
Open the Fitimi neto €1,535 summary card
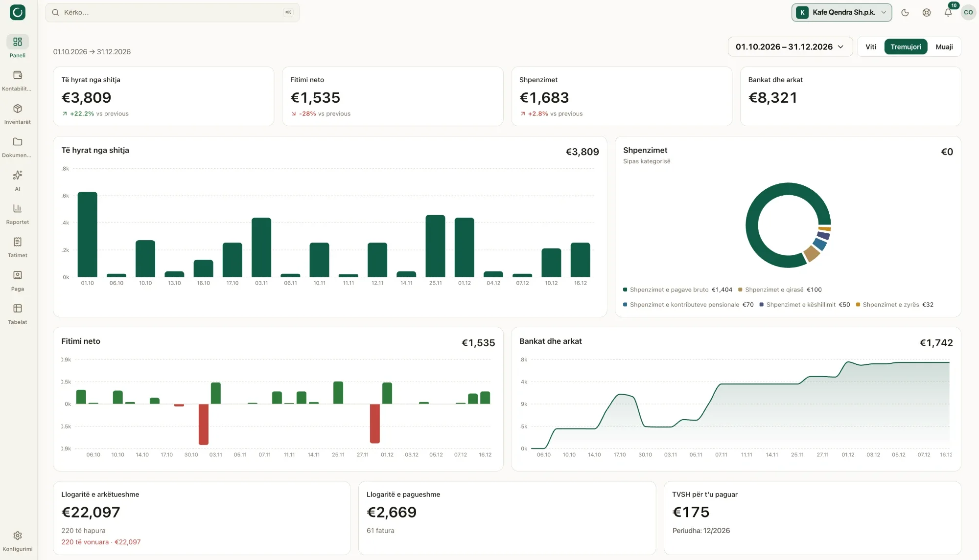click(393, 96)
